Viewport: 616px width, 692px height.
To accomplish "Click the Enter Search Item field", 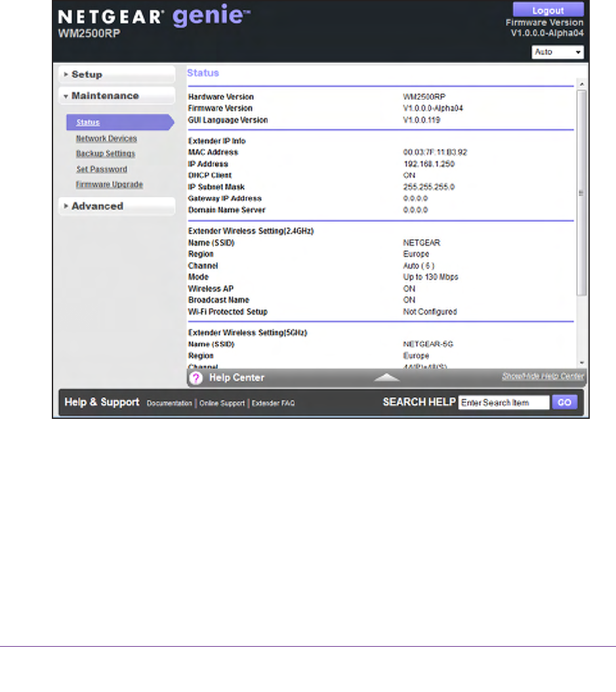I will pos(504,402).
